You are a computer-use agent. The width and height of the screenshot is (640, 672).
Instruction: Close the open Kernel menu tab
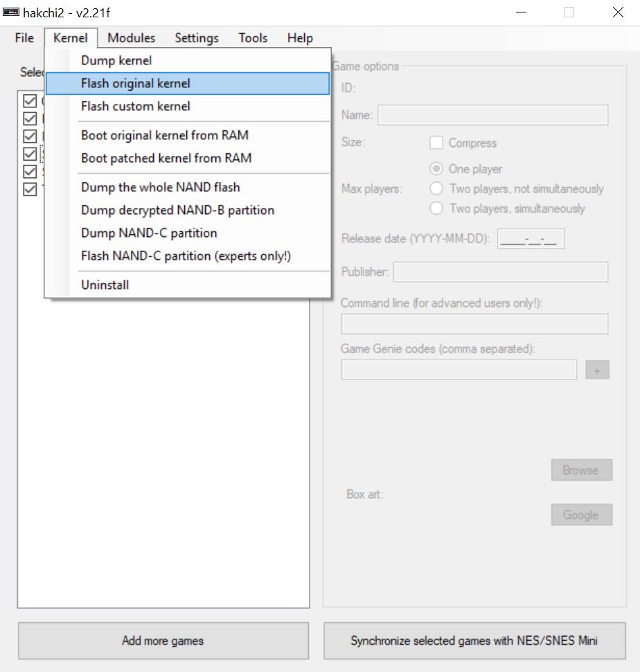(x=71, y=37)
